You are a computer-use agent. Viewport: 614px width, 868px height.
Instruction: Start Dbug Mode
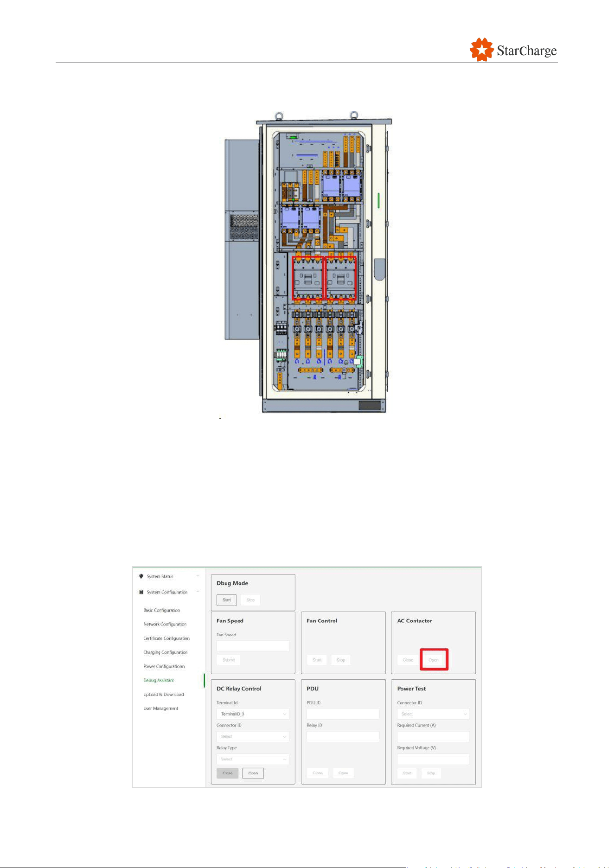[227, 600]
